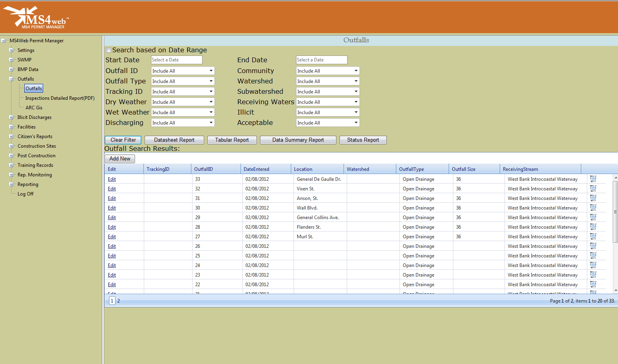Click the row icon for Outfall 23
The height and width of the screenshot is (364, 618).
pos(593,275)
